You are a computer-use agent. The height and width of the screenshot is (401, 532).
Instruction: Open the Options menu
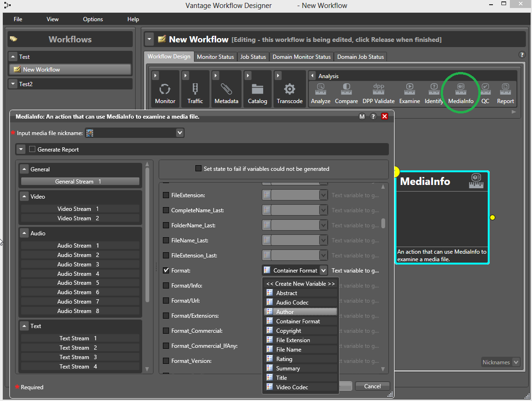(x=93, y=19)
